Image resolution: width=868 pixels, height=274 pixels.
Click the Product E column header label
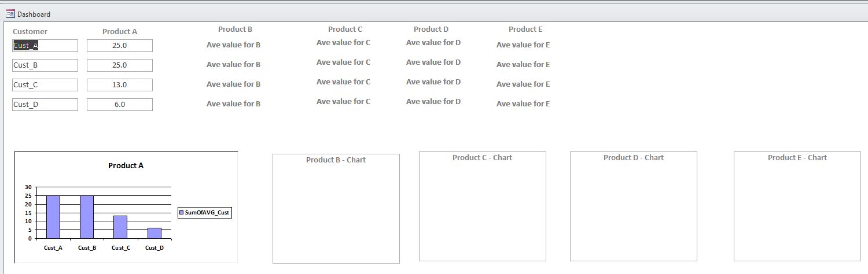[525, 29]
